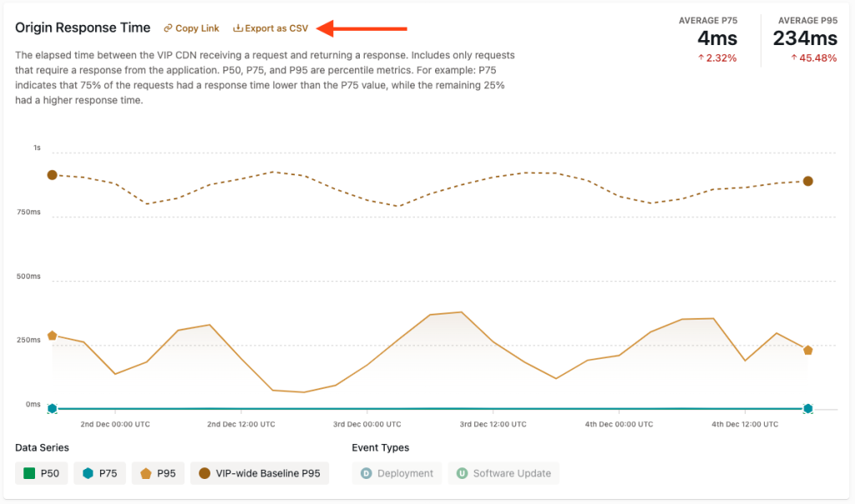
Task: Click the P75 end hexagon marker
Action: [808, 408]
